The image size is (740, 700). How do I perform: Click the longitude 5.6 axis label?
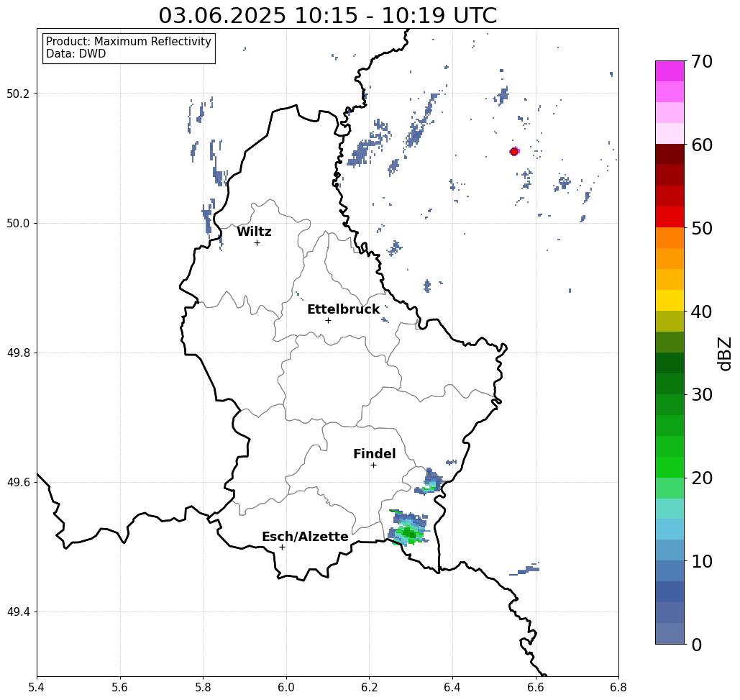120,687
